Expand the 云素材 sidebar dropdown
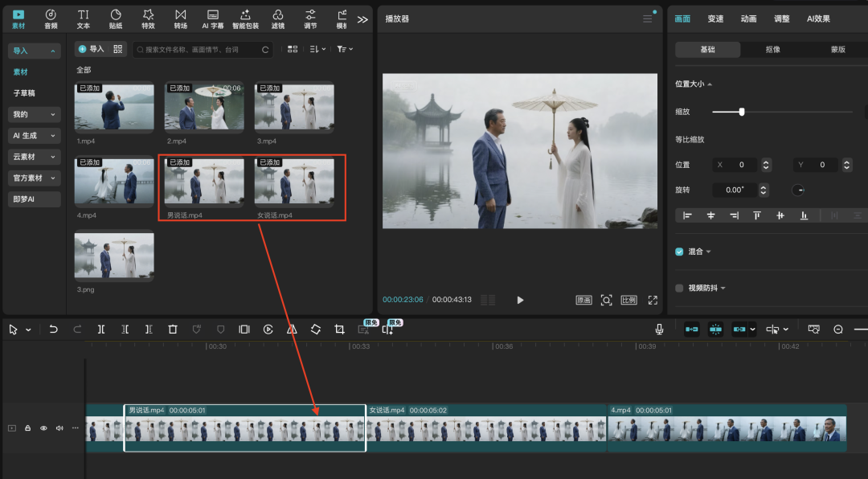868x479 pixels. [35, 157]
